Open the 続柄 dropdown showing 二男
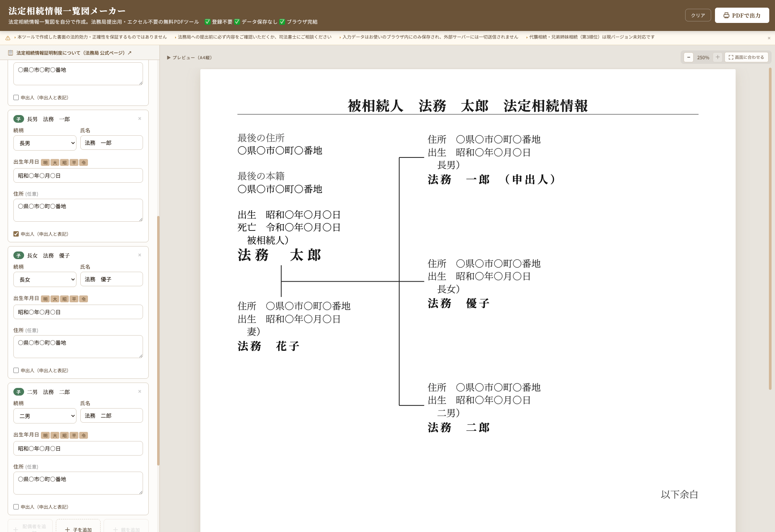Viewport: 775px width, 532px height. coord(45,415)
